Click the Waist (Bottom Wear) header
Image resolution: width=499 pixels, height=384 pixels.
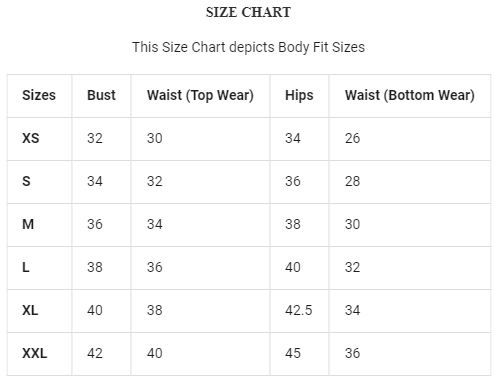410,96
